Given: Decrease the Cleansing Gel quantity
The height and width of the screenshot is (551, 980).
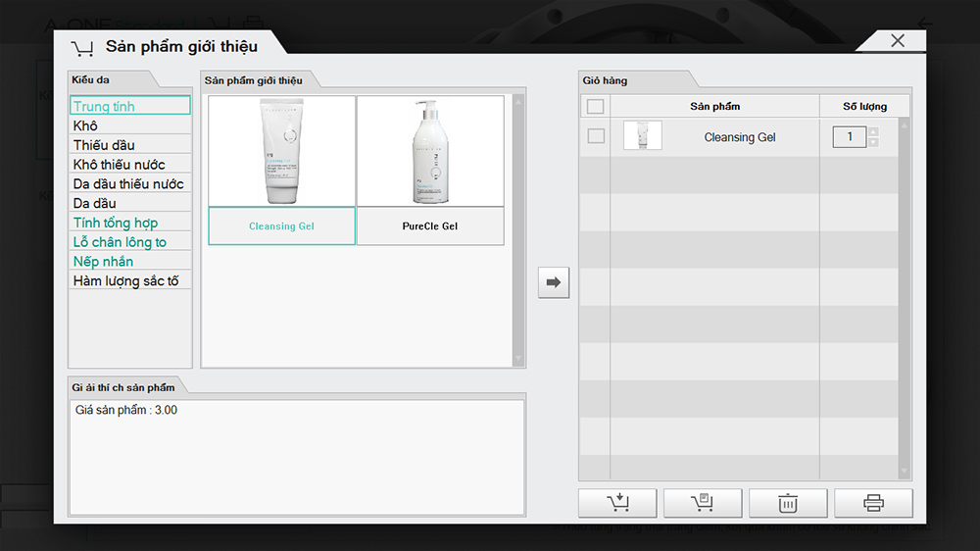Looking at the screenshot, I should pyautogui.click(x=873, y=143).
